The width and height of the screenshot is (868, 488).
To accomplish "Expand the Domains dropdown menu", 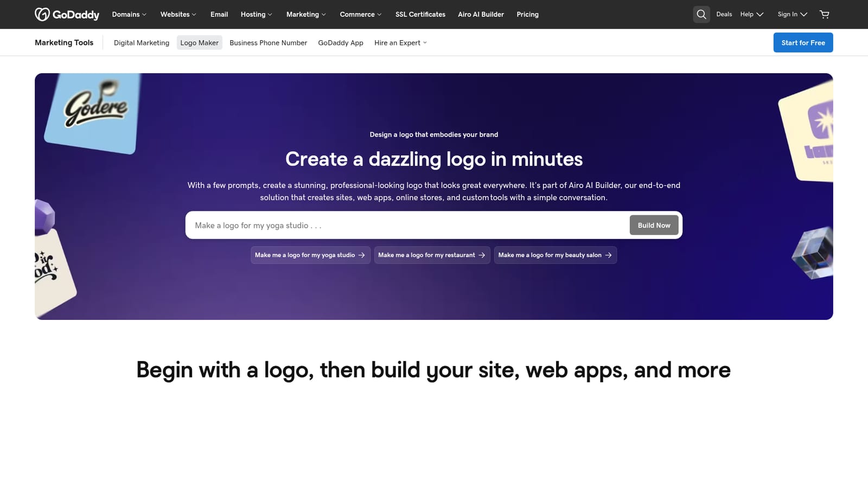I will pos(129,14).
